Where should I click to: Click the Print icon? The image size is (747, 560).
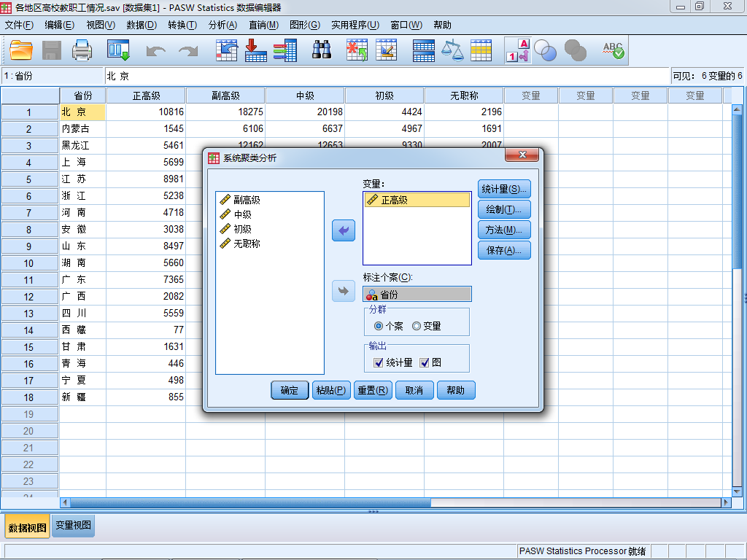click(82, 50)
